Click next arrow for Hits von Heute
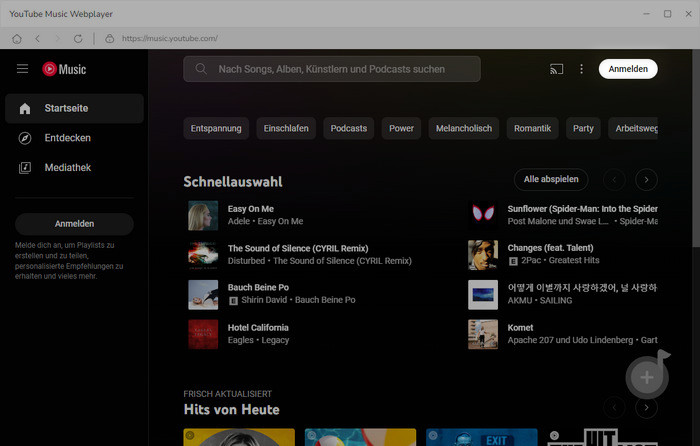 click(646, 407)
